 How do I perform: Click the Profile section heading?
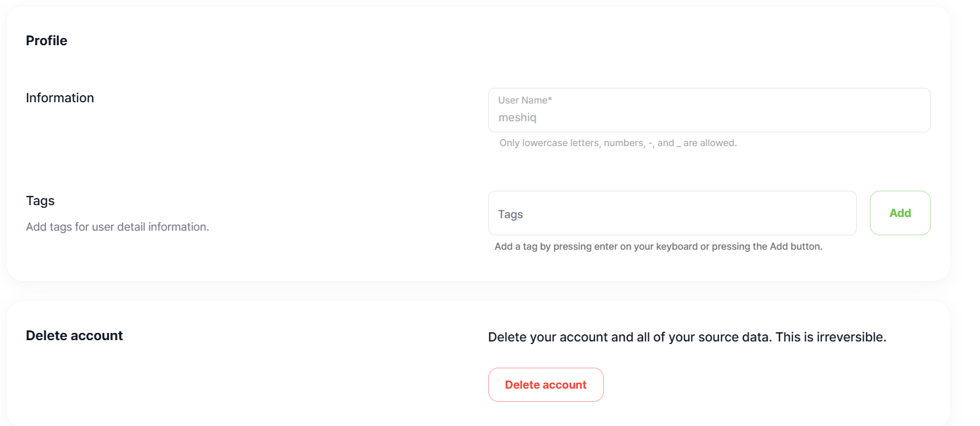tap(46, 40)
